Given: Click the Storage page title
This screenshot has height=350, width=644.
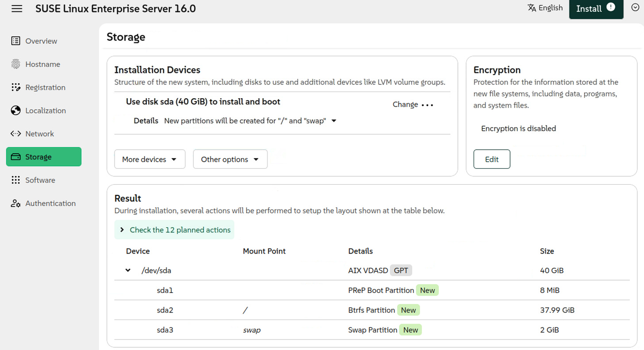Looking at the screenshot, I should click(x=126, y=37).
